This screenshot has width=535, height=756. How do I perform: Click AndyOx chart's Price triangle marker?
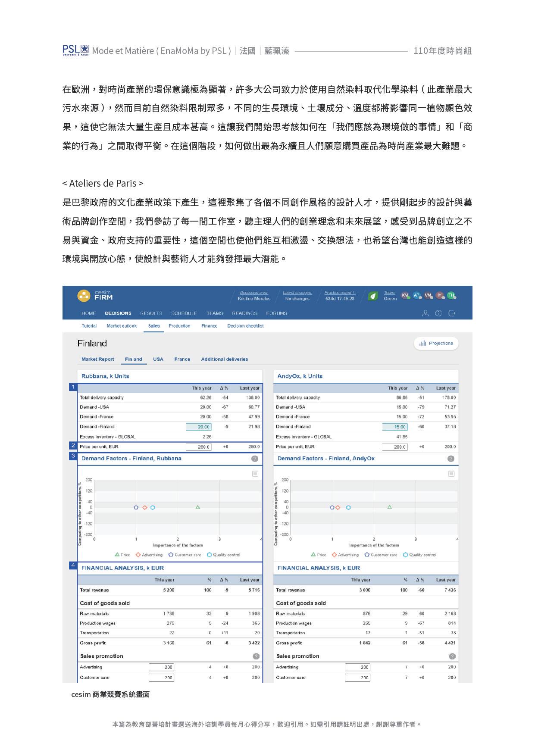click(390, 507)
